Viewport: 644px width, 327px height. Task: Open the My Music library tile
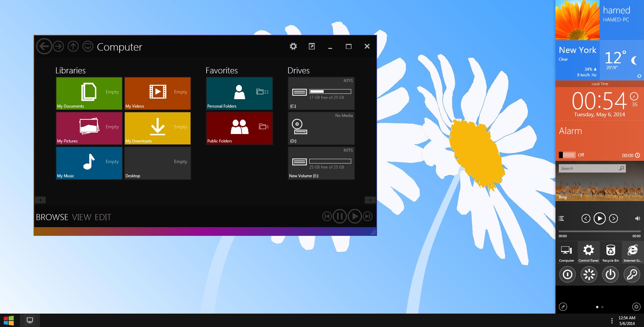click(89, 163)
